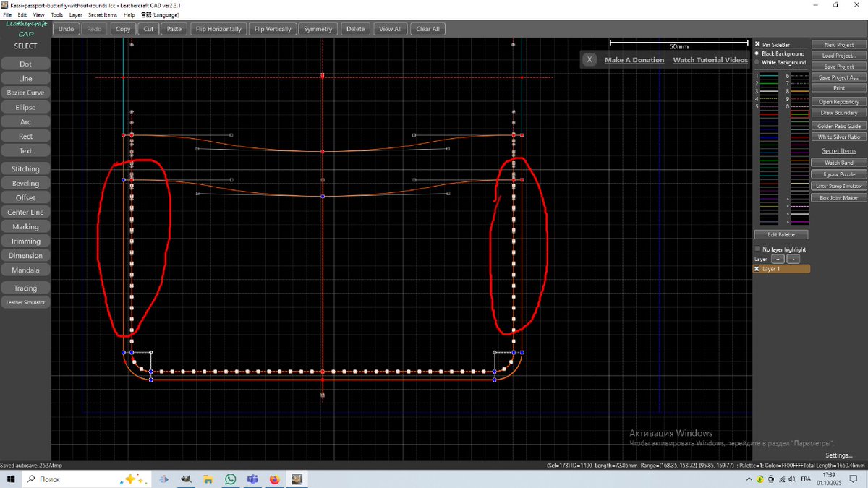Image resolution: width=868 pixels, height=488 pixels.
Task: Open the Golden Ratio Guide
Action: point(839,126)
